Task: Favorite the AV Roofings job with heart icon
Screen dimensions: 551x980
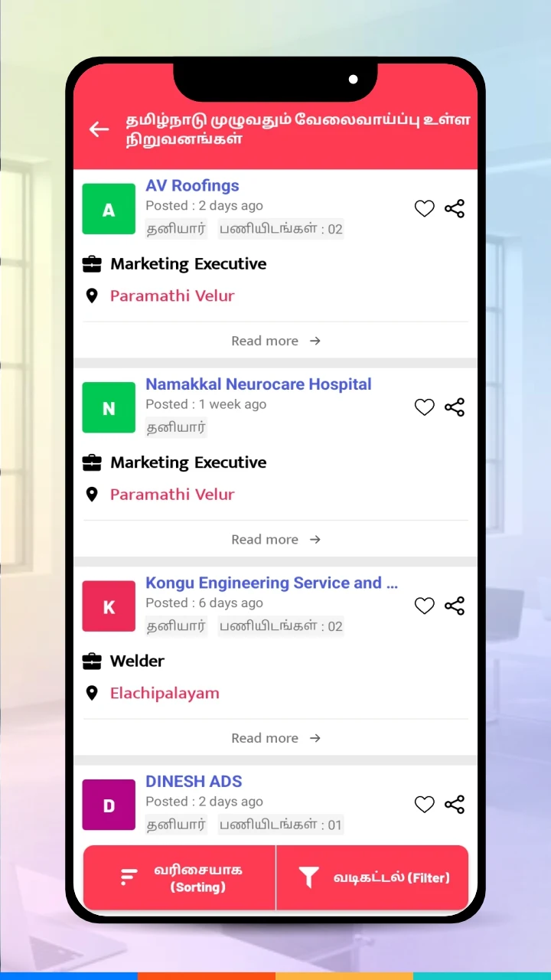Action: (425, 208)
